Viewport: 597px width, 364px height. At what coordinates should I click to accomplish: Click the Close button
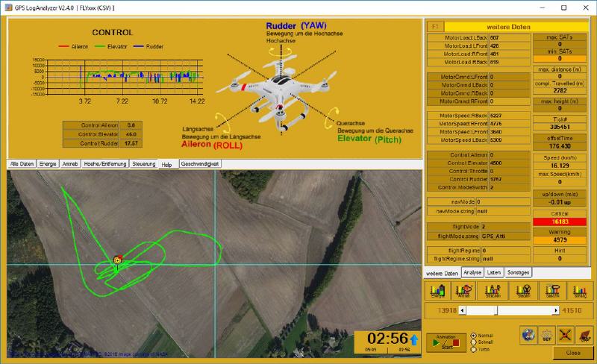pyautogui.click(x=572, y=353)
